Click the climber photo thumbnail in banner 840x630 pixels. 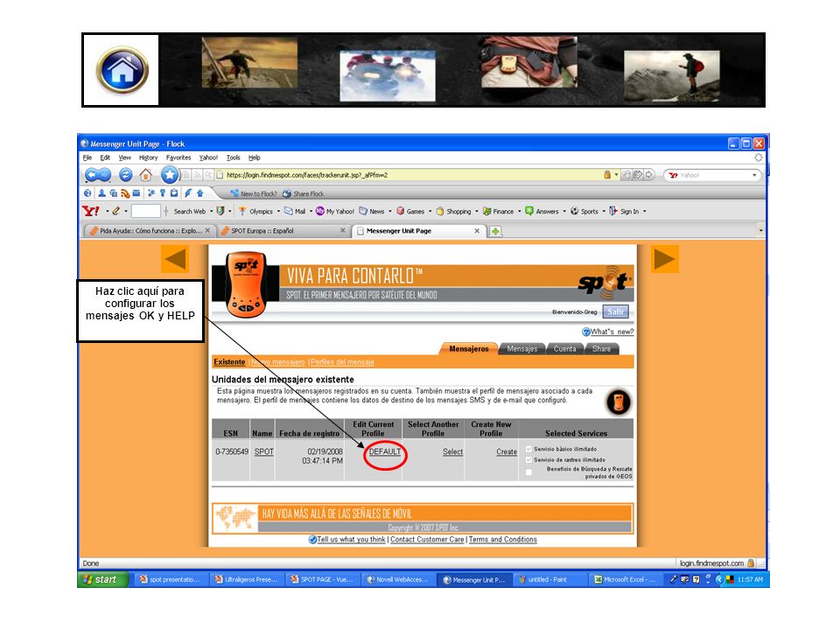tap(249, 63)
